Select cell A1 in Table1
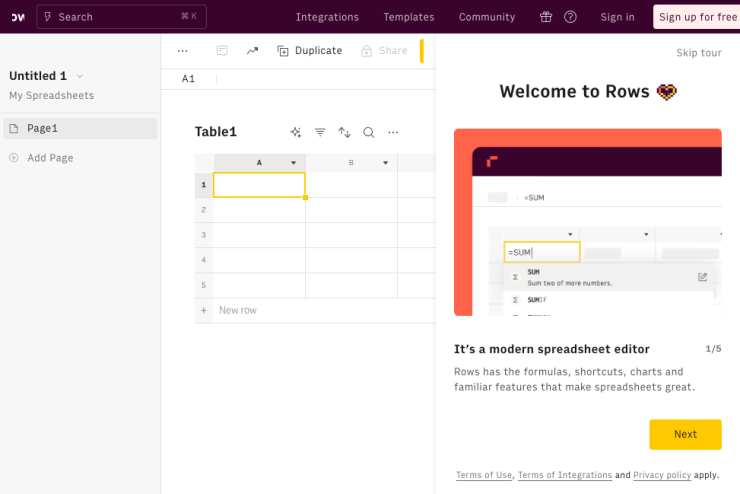 259,185
